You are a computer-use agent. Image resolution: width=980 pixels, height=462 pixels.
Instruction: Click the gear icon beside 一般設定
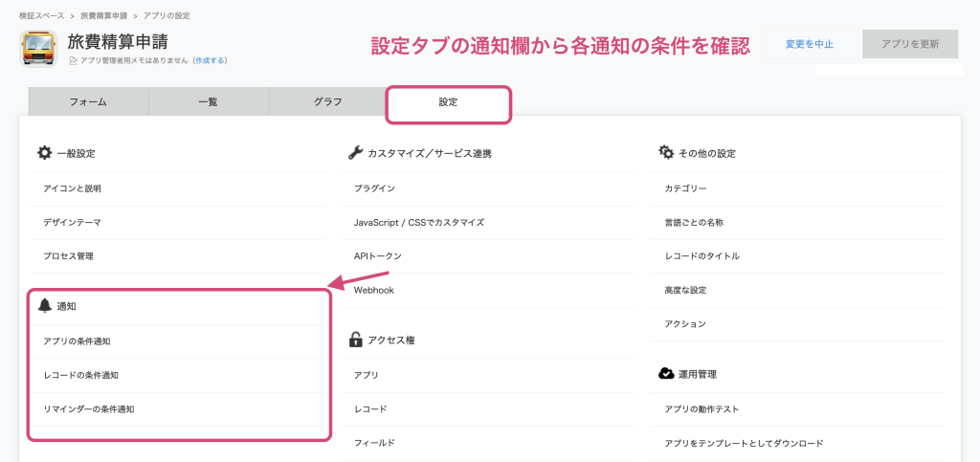pyautogui.click(x=44, y=153)
